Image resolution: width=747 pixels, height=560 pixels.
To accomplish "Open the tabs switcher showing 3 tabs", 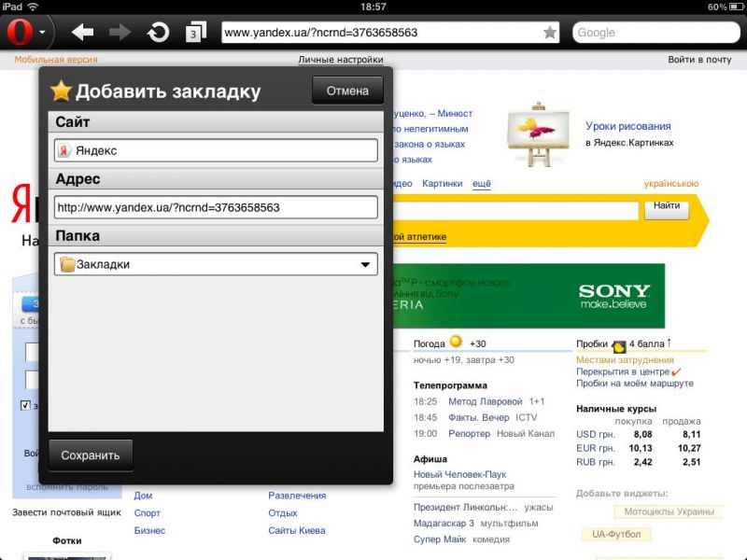I will pos(195,33).
